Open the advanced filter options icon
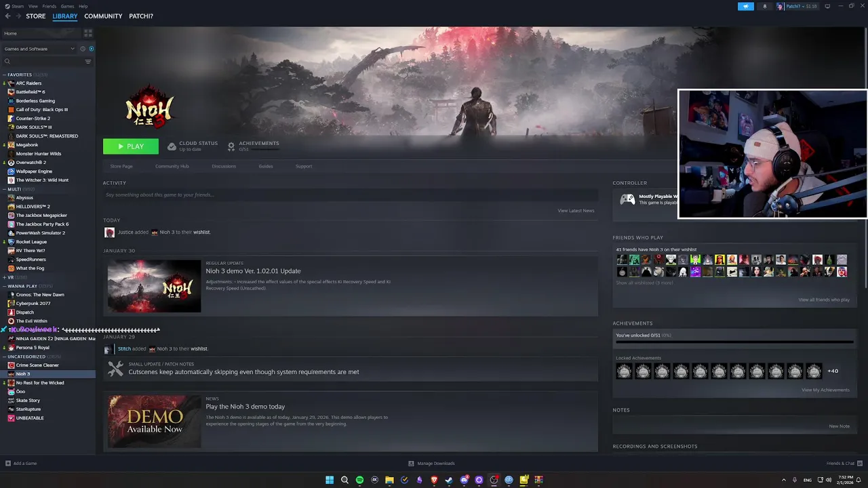The image size is (868, 488). [x=88, y=62]
